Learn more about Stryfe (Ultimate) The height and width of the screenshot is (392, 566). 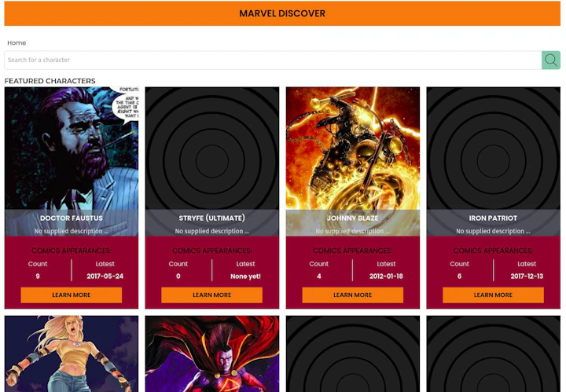coord(212,295)
